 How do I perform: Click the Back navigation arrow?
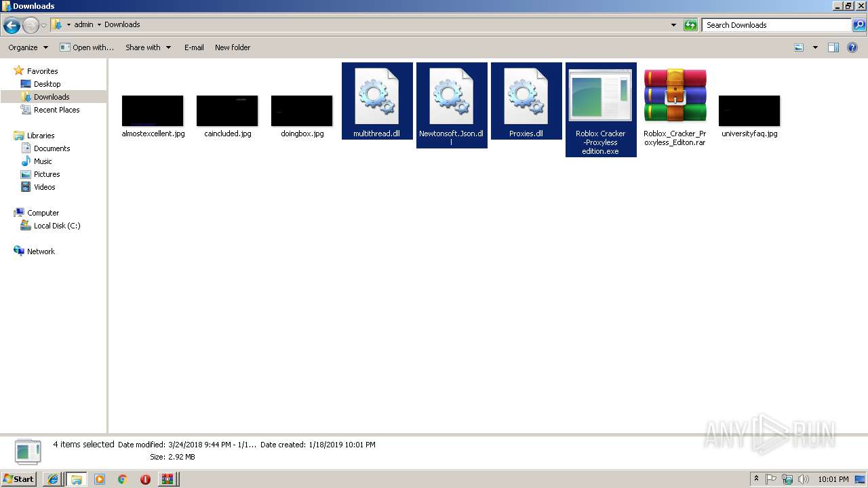[12, 25]
